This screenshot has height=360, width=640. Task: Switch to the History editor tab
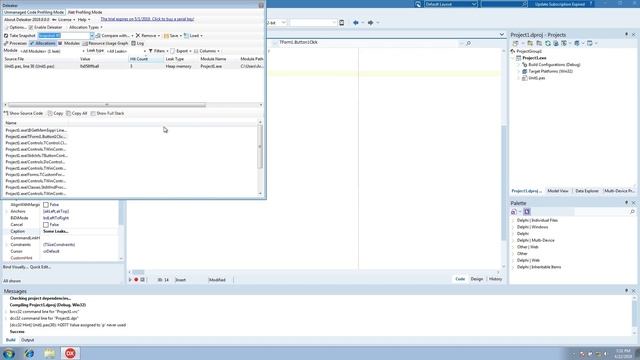(495, 279)
